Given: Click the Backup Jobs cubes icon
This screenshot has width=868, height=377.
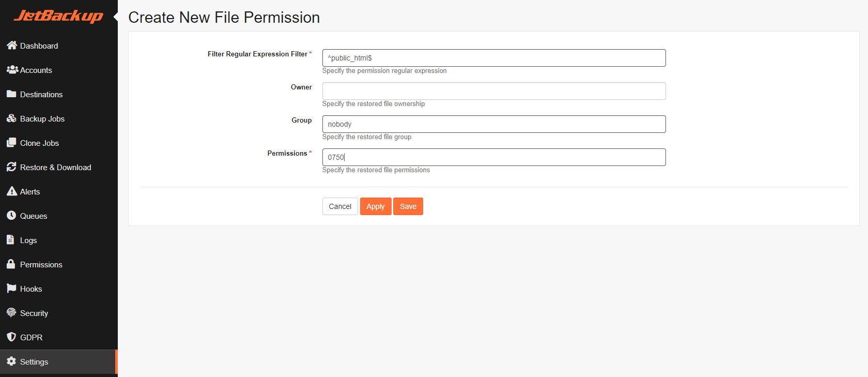Looking at the screenshot, I should tap(11, 118).
